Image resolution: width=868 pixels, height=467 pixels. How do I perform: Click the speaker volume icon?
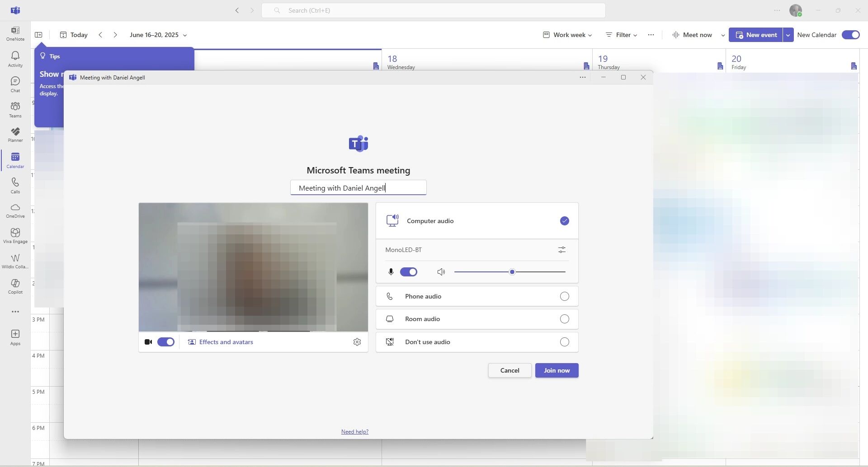[x=441, y=272]
